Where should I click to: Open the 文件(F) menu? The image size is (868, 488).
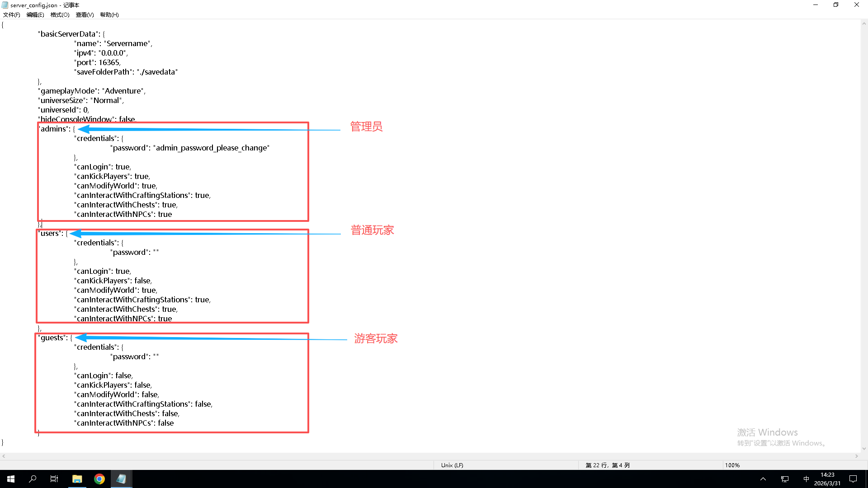pyautogui.click(x=11, y=15)
